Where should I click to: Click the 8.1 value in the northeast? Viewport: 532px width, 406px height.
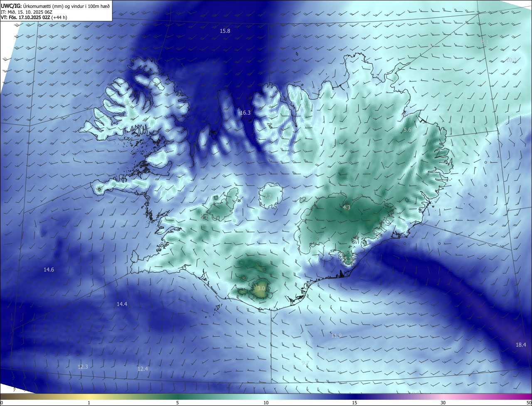point(485,42)
